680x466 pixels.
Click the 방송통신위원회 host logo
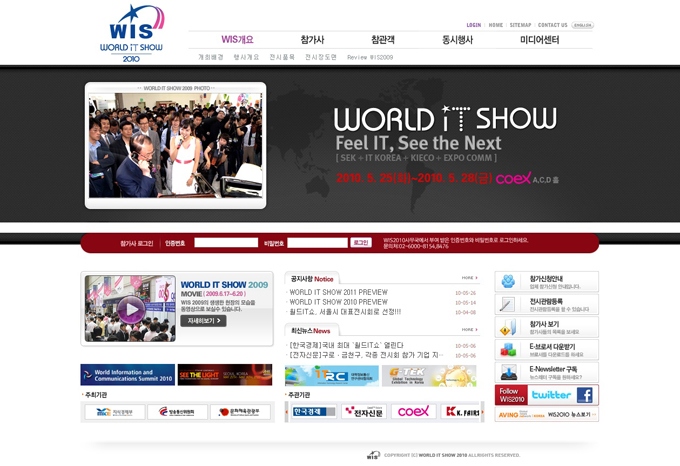coord(177,412)
